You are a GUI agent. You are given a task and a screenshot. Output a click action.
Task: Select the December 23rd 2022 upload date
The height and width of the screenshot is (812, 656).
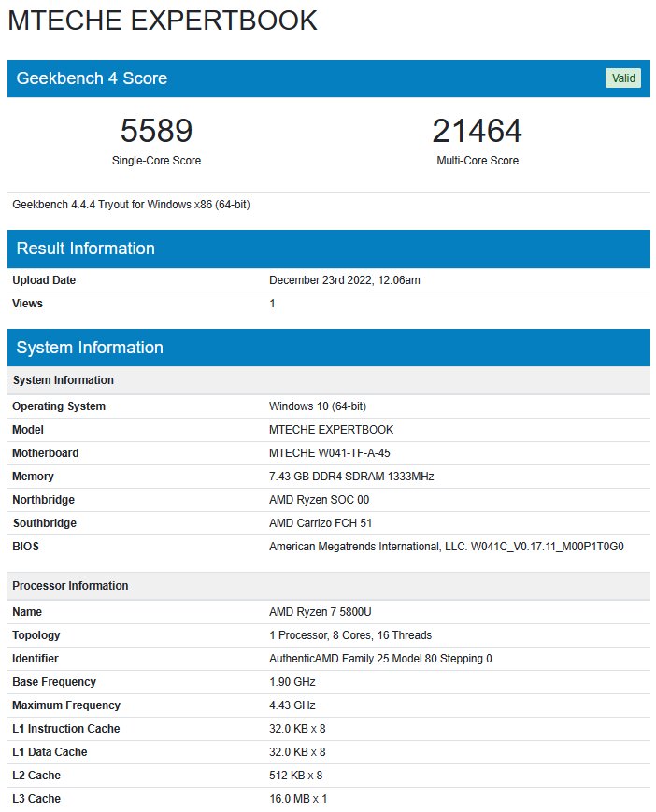click(344, 280)
